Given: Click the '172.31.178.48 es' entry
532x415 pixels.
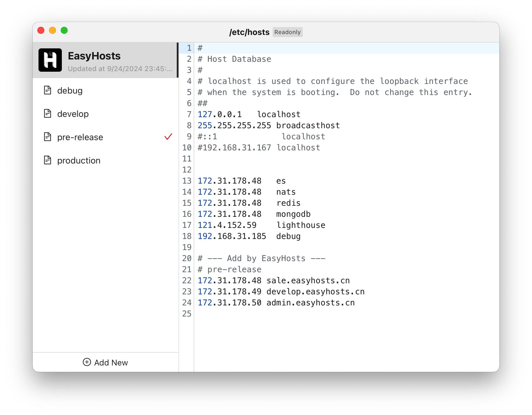Looking at the screenshot, I should [242, 181].
